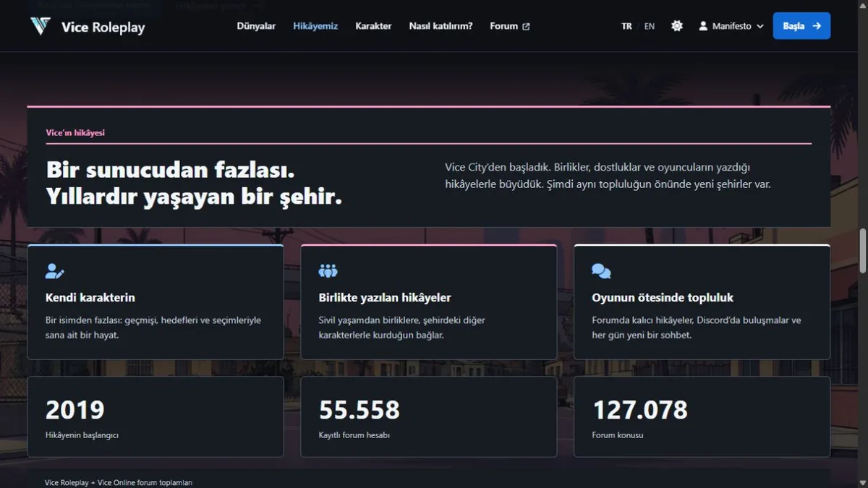The width and height of the screenshot is (868, 488).
Task: Click the Sivil yaşamdan birliklere description text
Action: point(402,328)
